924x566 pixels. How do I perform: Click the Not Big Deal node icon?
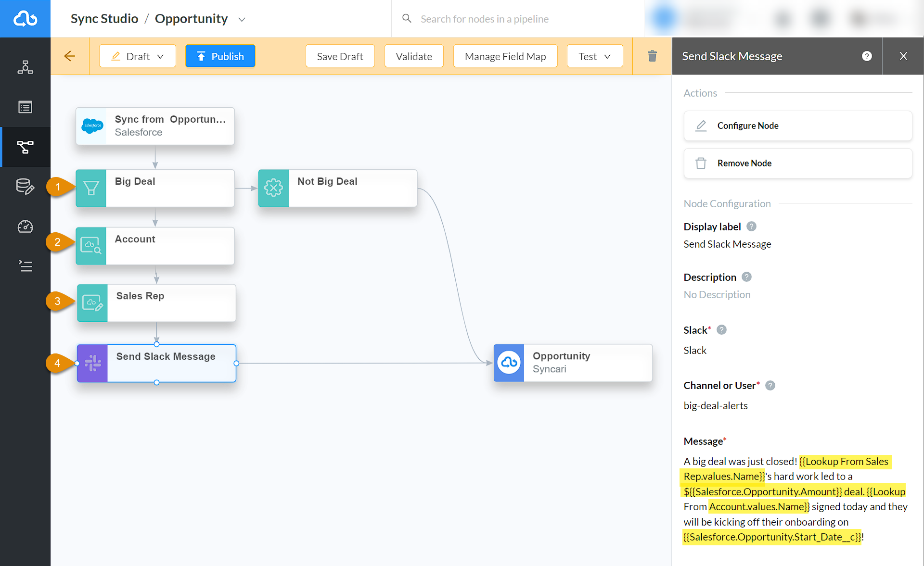(x=273, y=188)
